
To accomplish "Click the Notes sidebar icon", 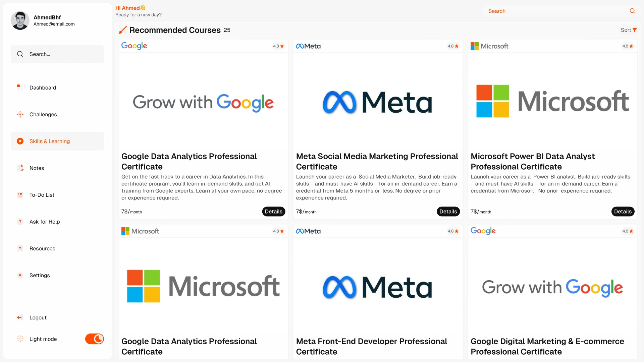I will point(20,168).
